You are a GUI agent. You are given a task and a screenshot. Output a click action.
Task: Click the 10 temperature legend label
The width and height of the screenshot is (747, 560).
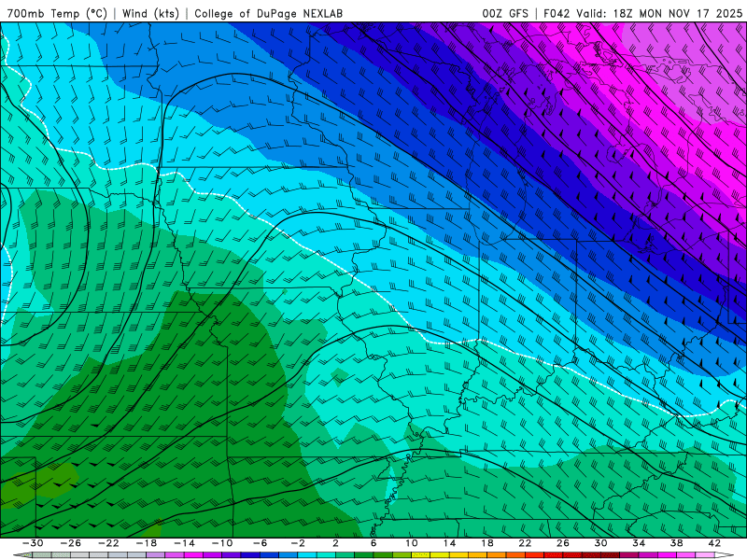[412, 543]
